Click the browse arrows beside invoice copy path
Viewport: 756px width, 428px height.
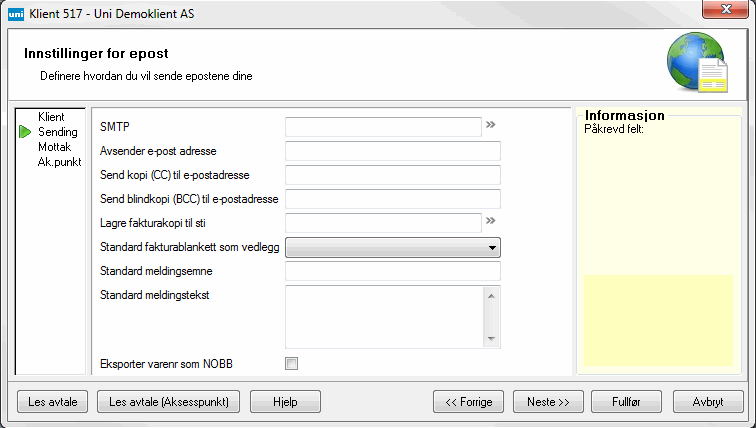[x=491, y=222]
